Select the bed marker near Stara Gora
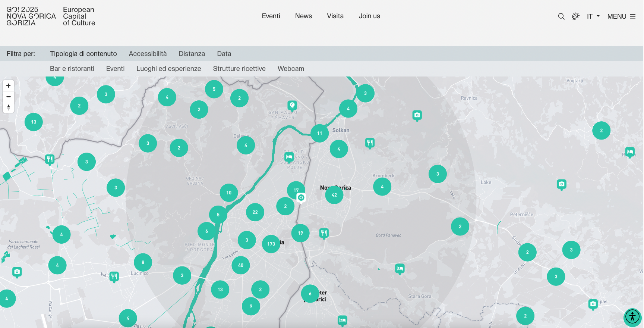This screenshot has height=328, width=644. 400,269
